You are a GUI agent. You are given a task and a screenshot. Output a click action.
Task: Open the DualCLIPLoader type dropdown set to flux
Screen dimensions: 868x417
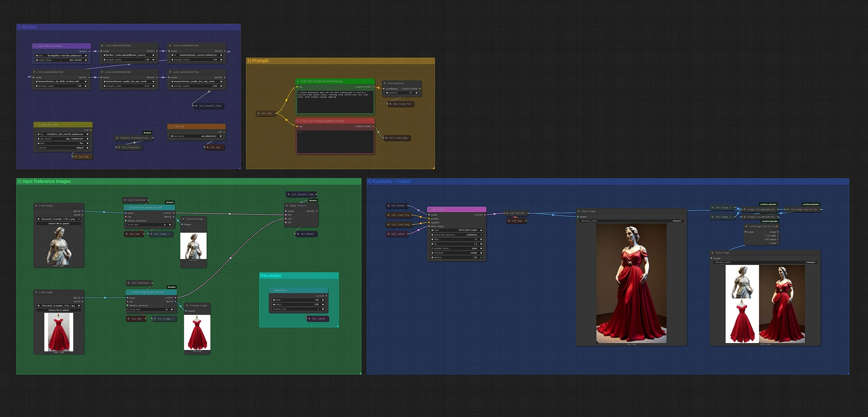point(63,143)
